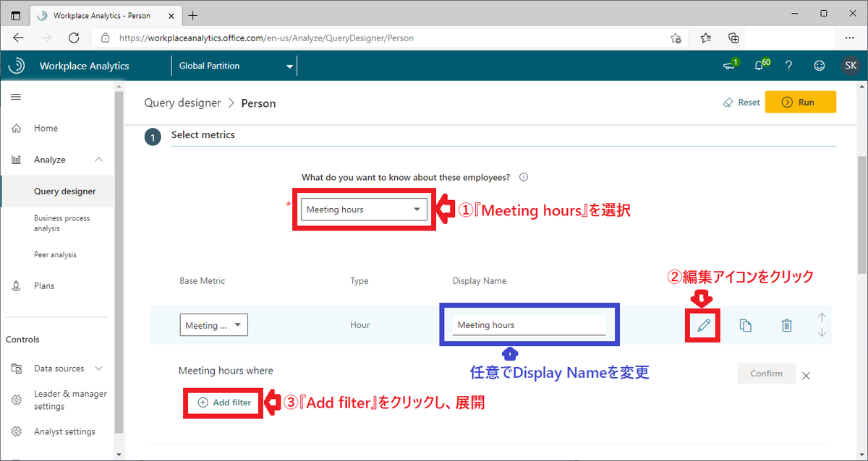This screenshot has height=461, width=868.
Task: Expand the Data sources section
Action: pyautogui.click(x=99, y=369)
